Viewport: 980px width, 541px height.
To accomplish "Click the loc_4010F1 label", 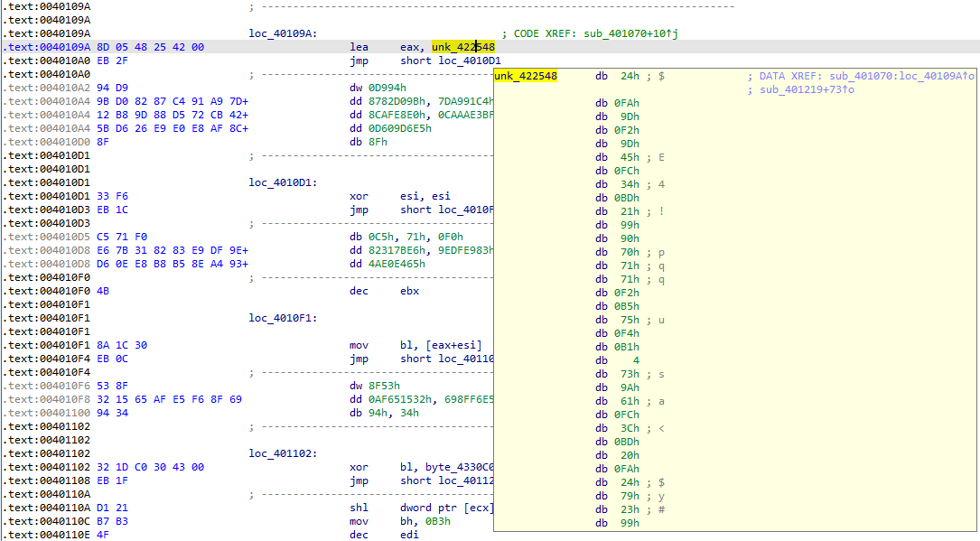I will [x=283, y=318].
